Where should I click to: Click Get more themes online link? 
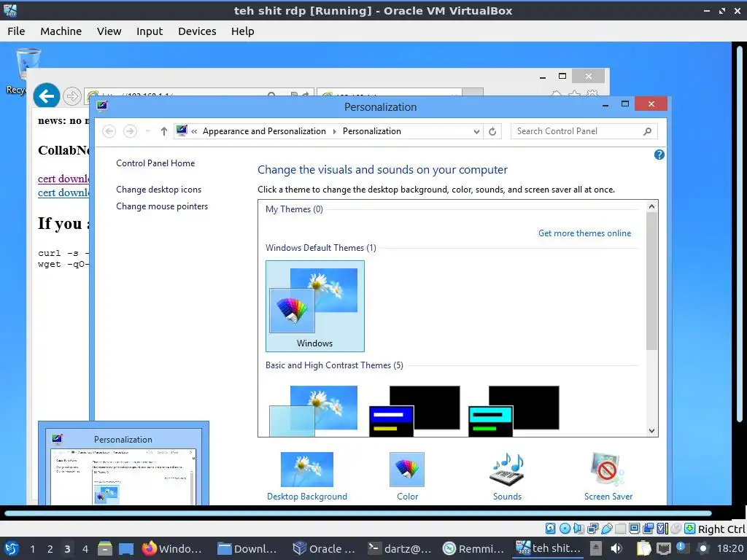point(584,233)
